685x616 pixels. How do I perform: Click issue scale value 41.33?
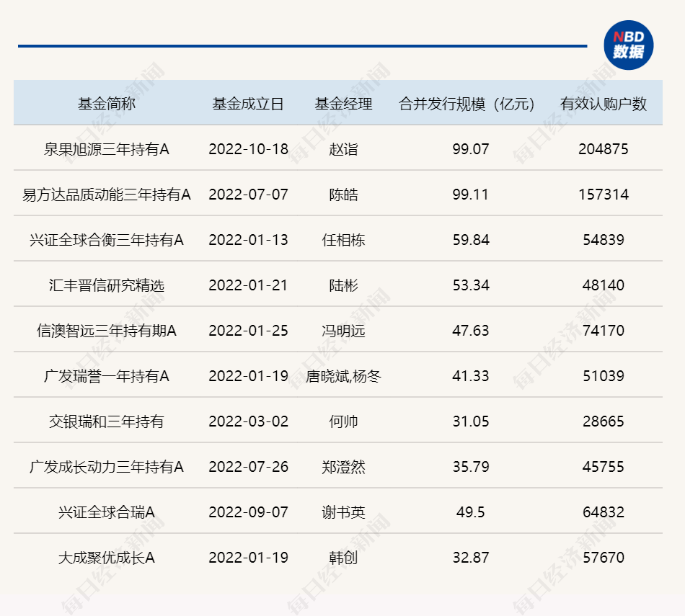pos(471,376)
